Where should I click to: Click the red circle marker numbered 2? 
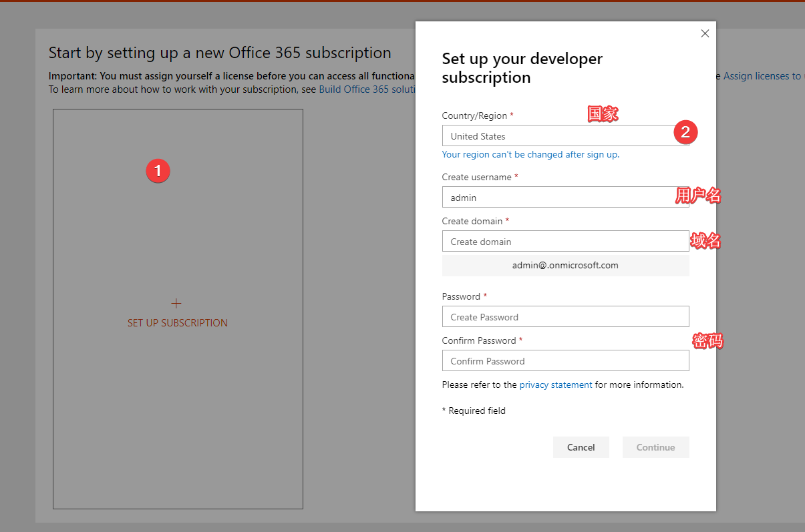685,132
